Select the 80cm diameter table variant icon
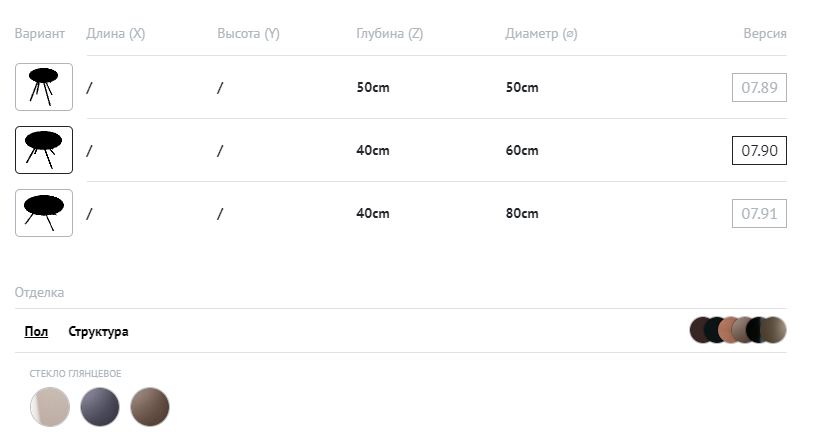 coord(44,213)
